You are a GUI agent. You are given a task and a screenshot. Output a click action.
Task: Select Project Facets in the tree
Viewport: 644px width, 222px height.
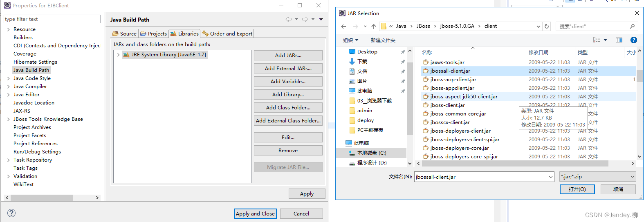30,135
